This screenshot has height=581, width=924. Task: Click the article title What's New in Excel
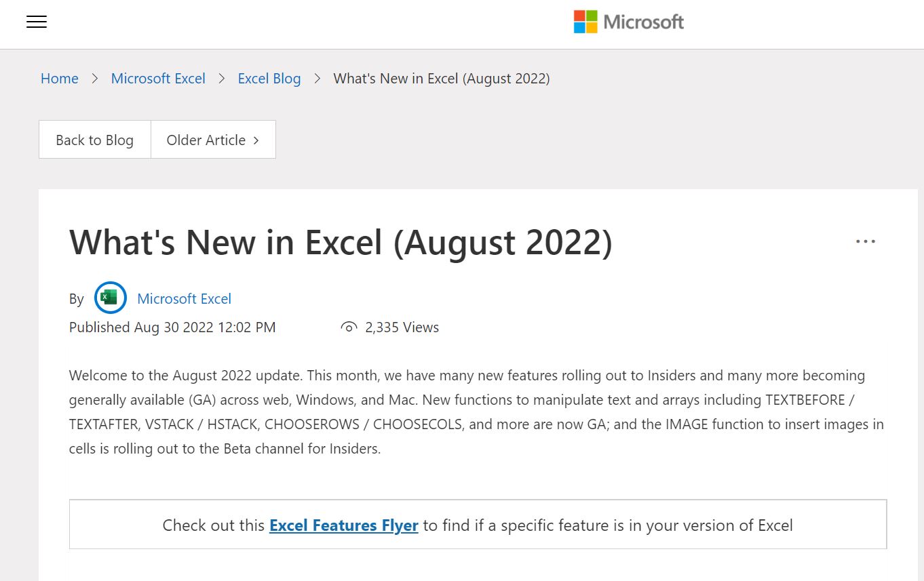340,243
